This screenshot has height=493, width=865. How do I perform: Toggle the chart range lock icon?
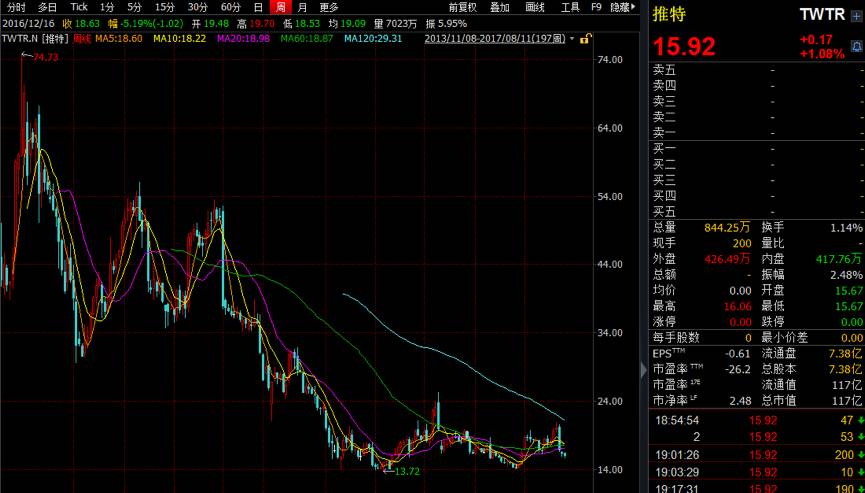(x=586, y=39)
